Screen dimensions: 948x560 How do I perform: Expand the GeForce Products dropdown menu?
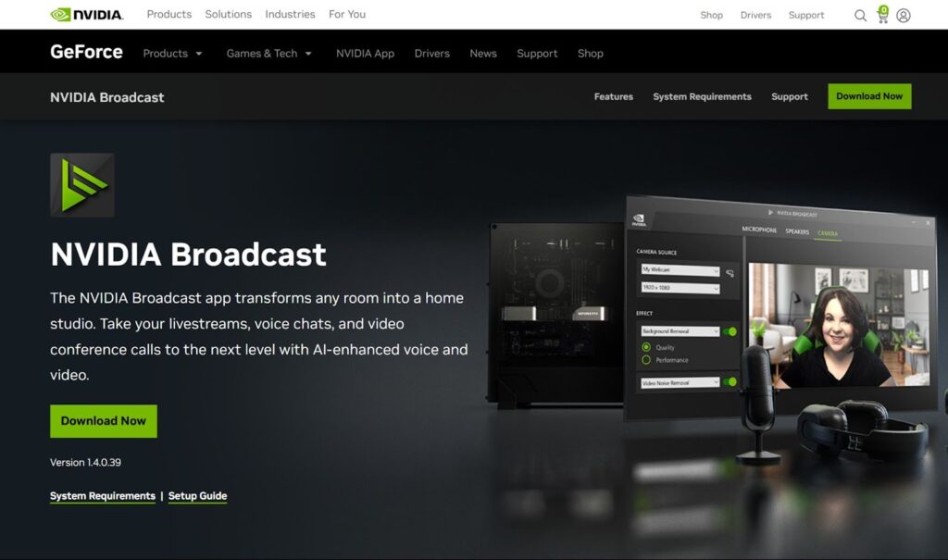pos(172,54)
